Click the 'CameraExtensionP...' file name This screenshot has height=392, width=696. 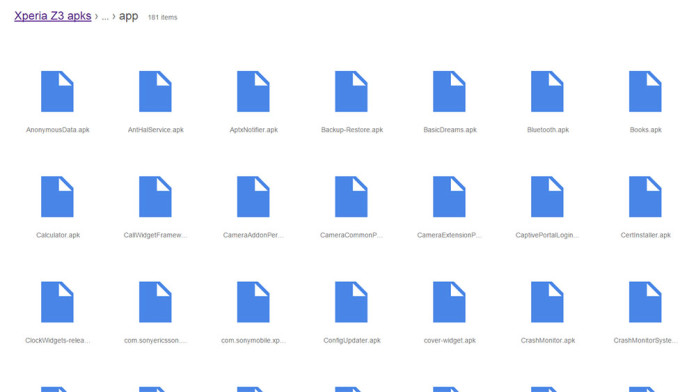click(449, 235)
